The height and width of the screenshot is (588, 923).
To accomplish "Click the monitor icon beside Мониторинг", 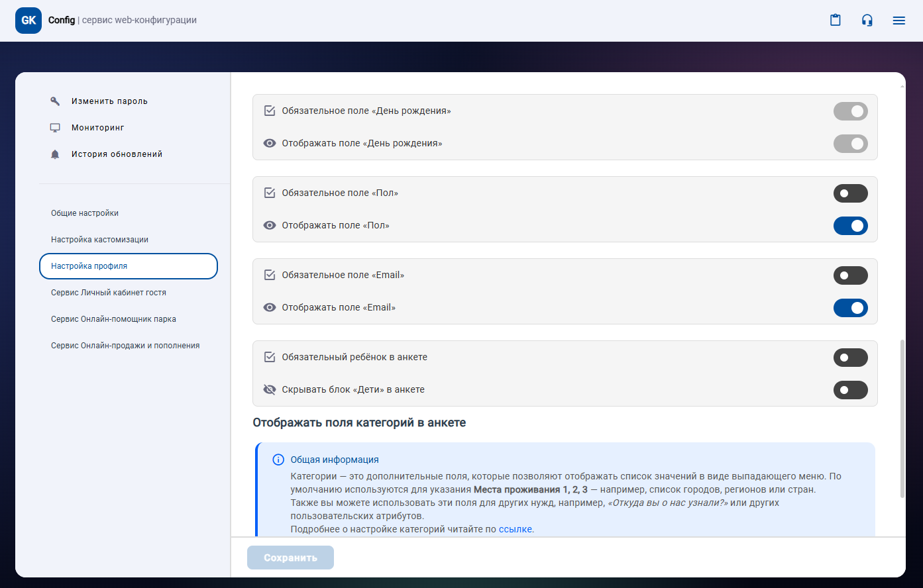I will pos(55,128).
